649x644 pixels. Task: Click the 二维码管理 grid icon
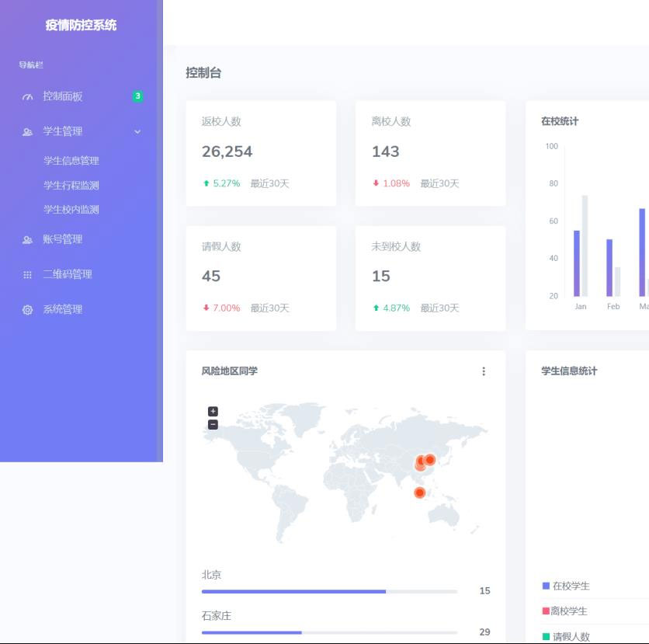[27, 274]
